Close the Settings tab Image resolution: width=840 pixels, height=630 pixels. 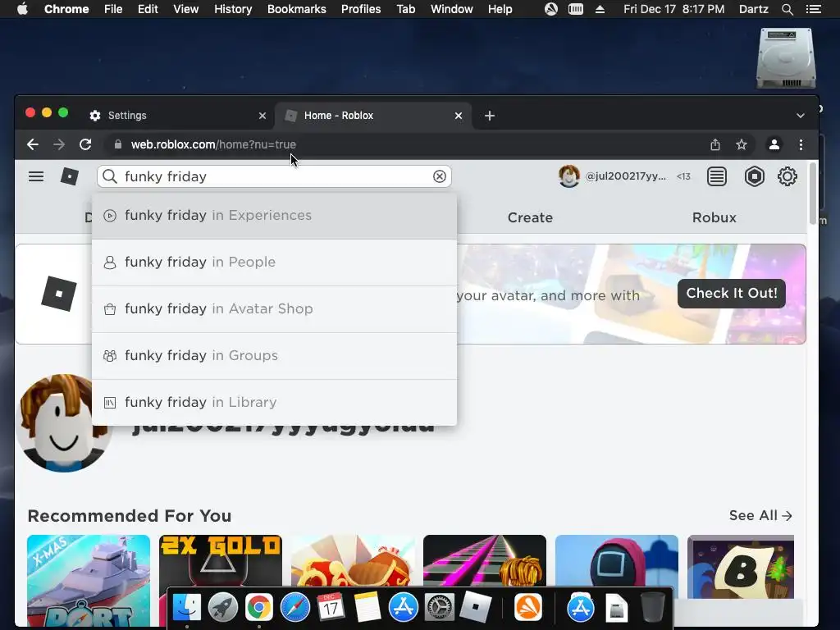(262, 116)
